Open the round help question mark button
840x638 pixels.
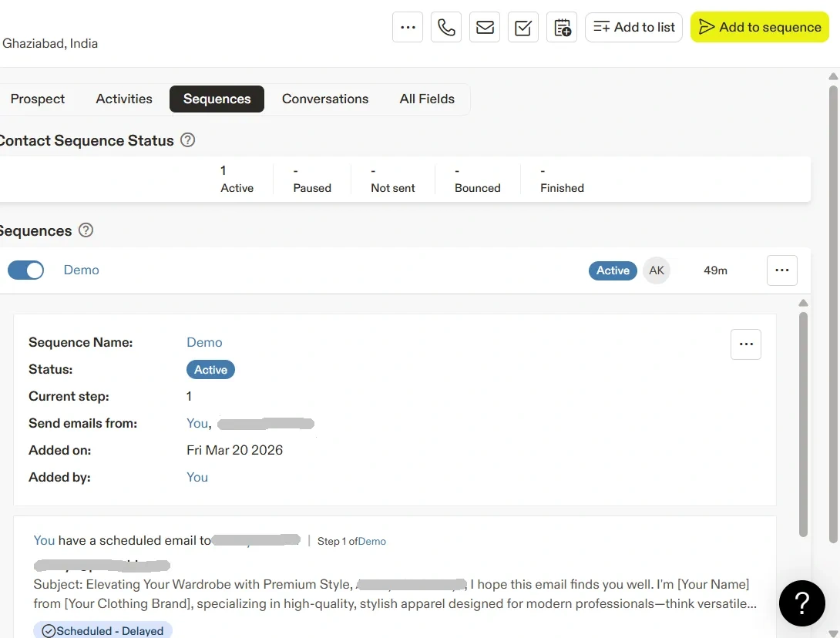tap(801, 603)
